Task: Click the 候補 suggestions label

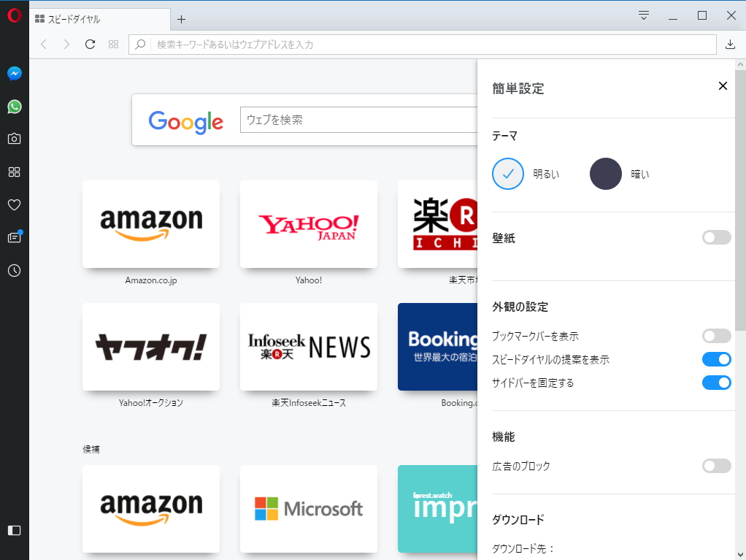Action: pos(91,449)
